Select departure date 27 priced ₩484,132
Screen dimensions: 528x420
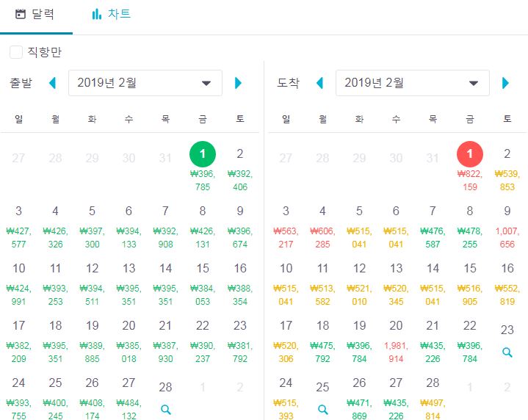point(129,398)
